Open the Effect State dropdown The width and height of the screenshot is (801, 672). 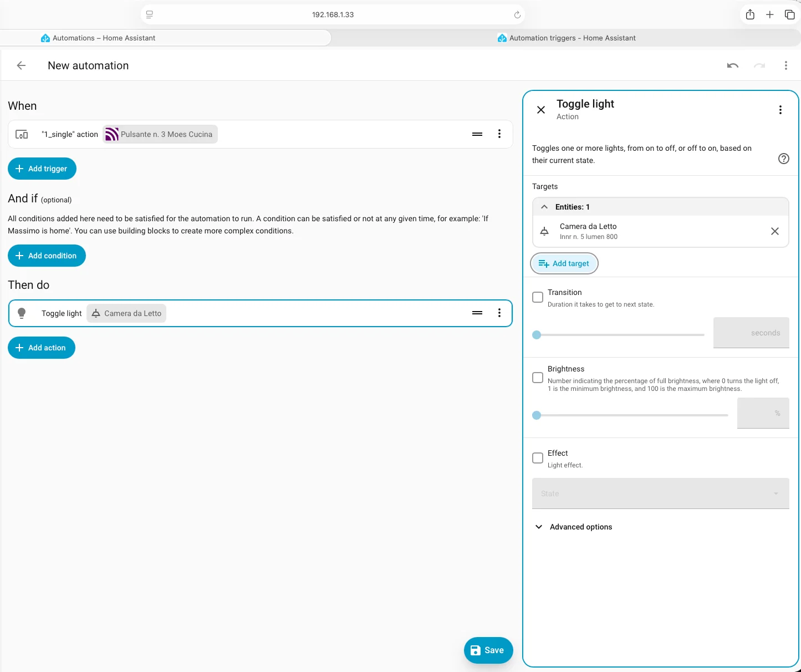pos(661,493)
